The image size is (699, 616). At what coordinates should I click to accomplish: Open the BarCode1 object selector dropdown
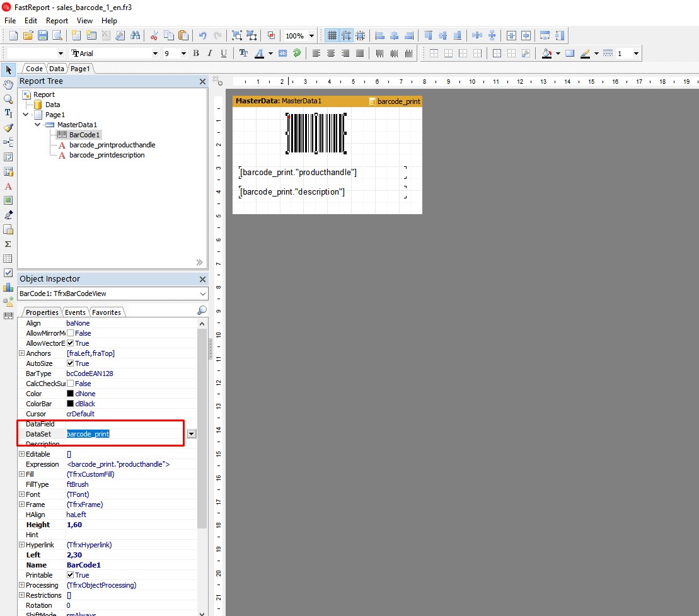tap(203, 294)
